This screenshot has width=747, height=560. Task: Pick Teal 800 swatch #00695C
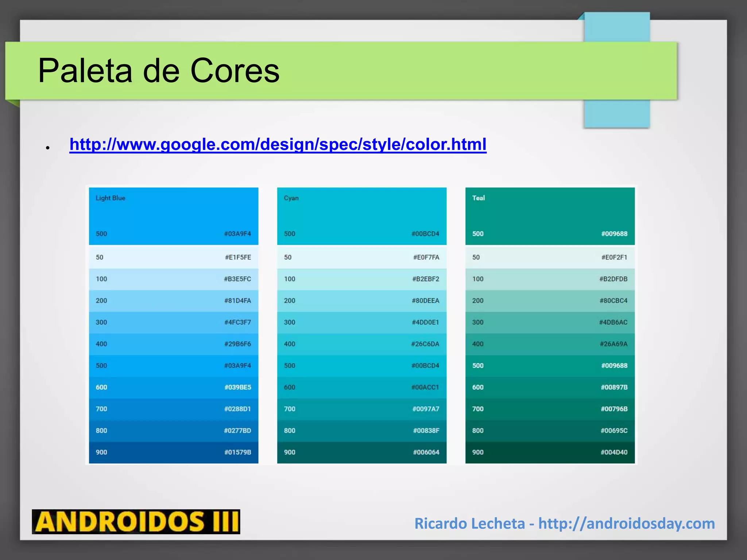(550, 431)
